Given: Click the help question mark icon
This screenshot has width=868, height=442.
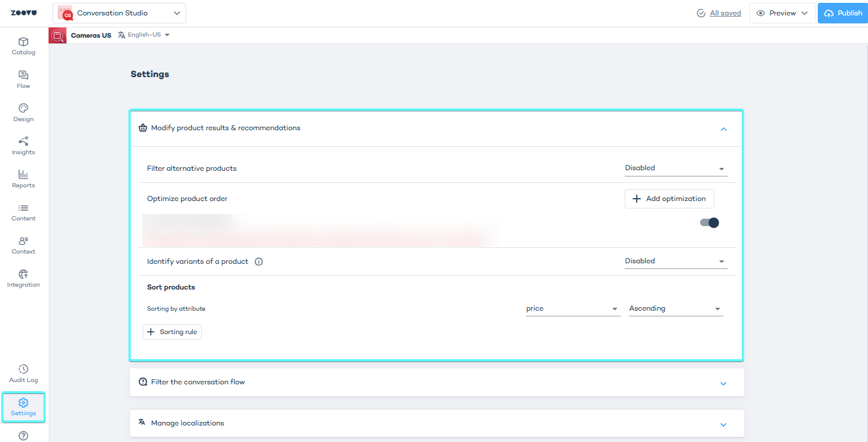Looking at the screenshot, I should coord(23,436).
